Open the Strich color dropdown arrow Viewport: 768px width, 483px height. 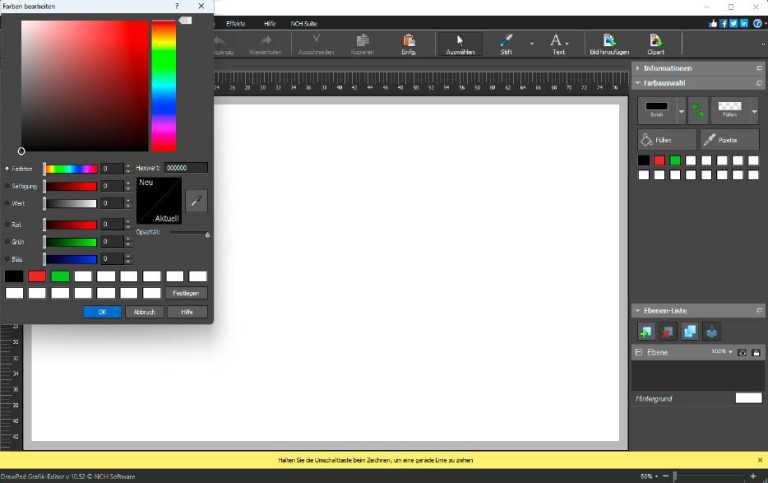coord(681,110)
